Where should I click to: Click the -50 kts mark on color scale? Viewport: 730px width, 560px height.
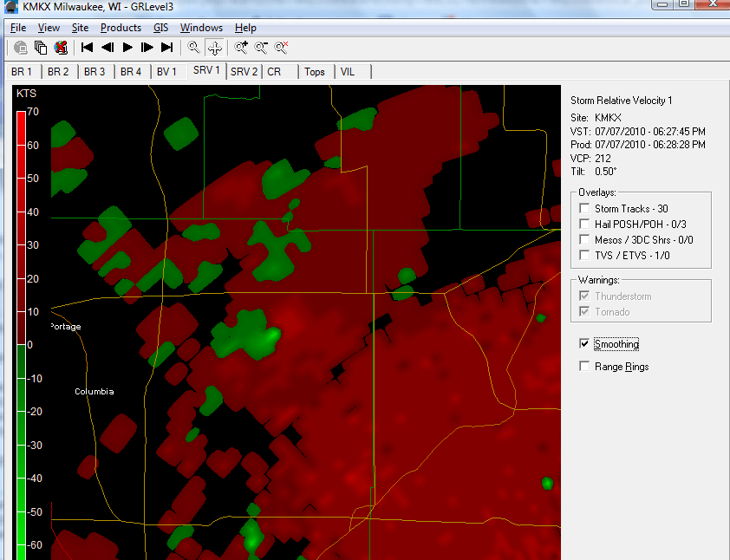[x=33, y=512]
